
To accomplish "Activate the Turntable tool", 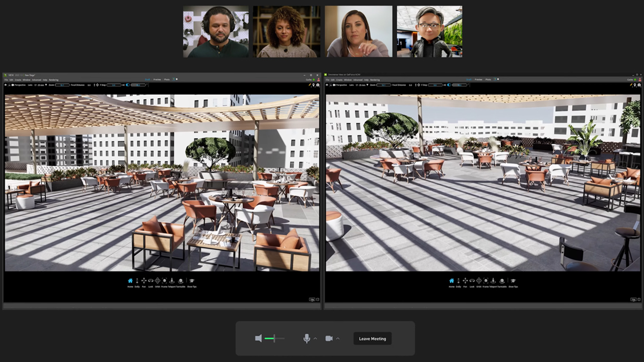I will pos(180,280).
